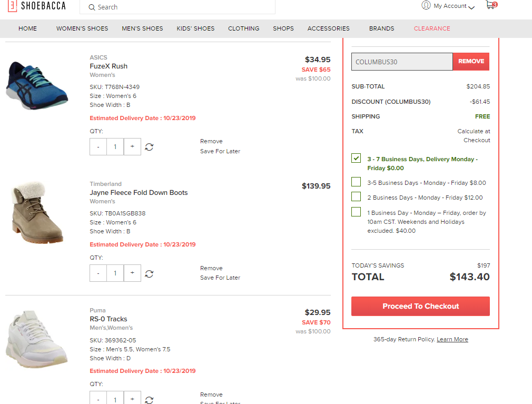Remove Puma RS-0 Tracks from cart
Image resolution: width=532 pixels, height=404 pixels.
tap(211, 395)
